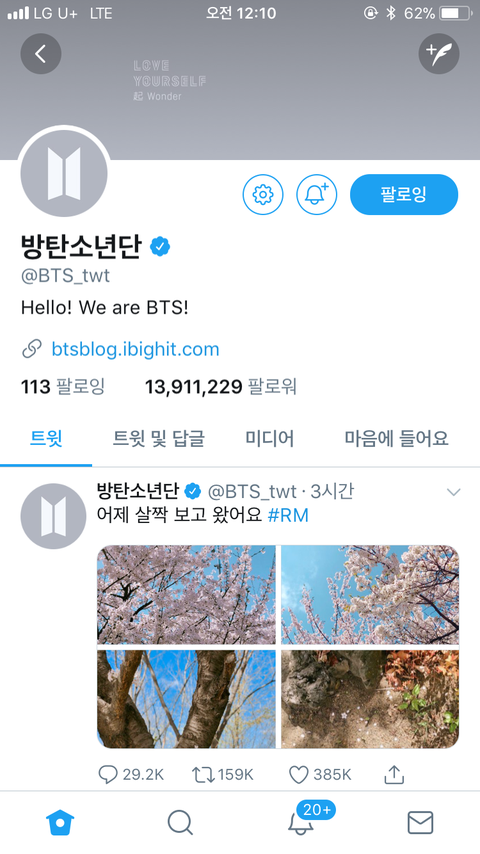This screenshot has height=854, width=480.
Task: Open profile settings gear icon
Action: point(263,194)
